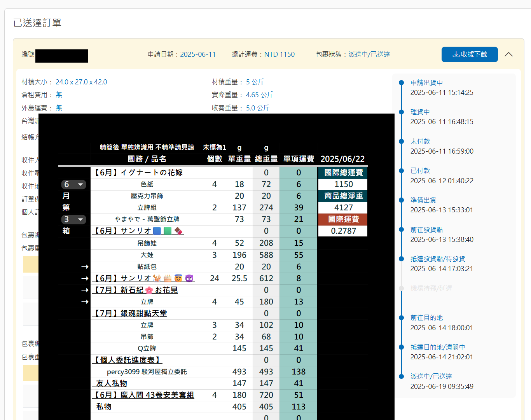Viewport: 531px width, 420px height.
Task: Click the Q立牌 item row
Action: [x=147, y=348]
